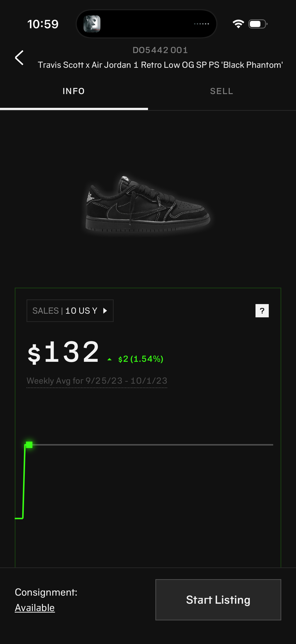
Task: Tap the audio dots in Dynamic Island
Action: coord(201,24)
